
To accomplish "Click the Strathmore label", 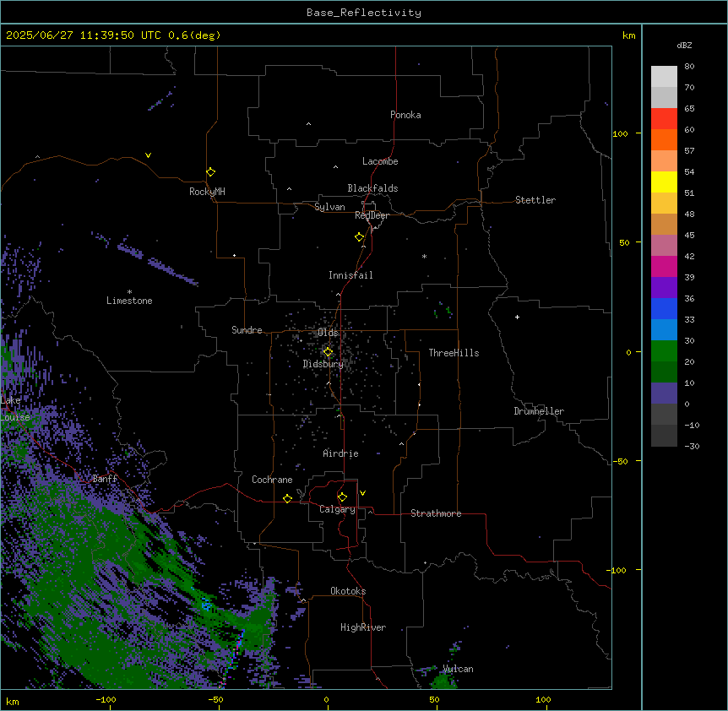I will [436, 513].
